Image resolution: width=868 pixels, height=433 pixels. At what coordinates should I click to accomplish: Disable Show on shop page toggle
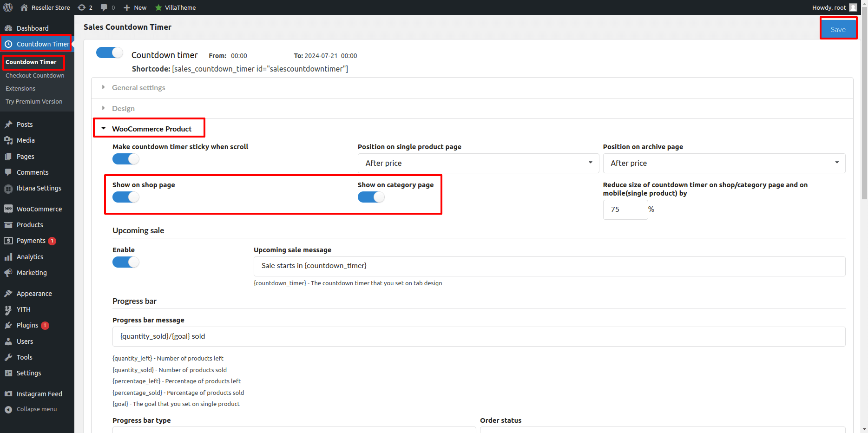[125, 197]
